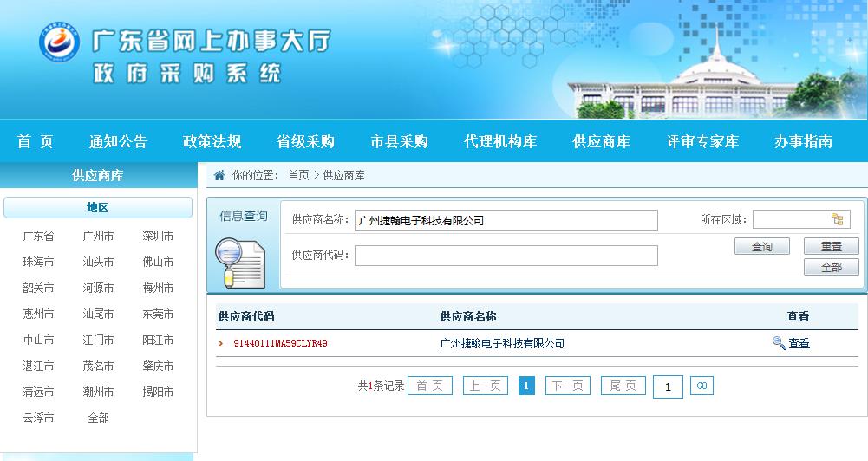The image size is (868, 461).
Task: Focus the 供应商代码 input field
Action: point(506,256)
